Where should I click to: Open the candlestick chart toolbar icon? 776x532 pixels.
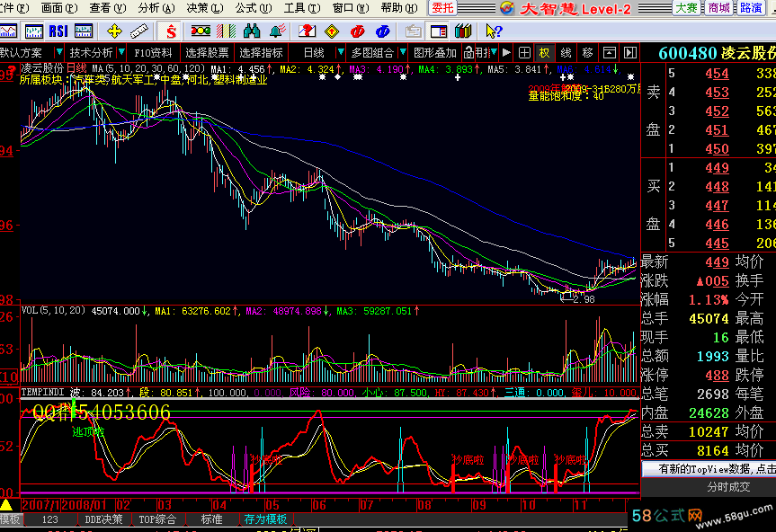click(33, 31)
